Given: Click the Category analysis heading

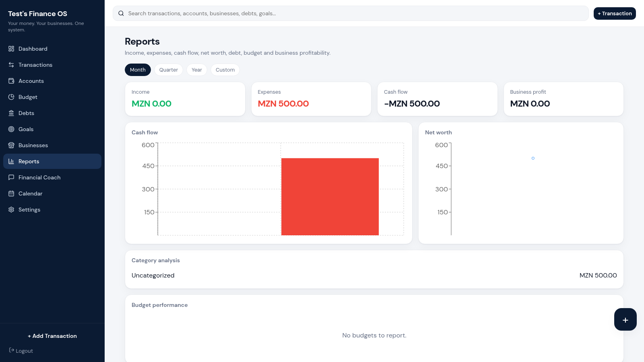Looking at the screenshot, I should pos(156,260).
